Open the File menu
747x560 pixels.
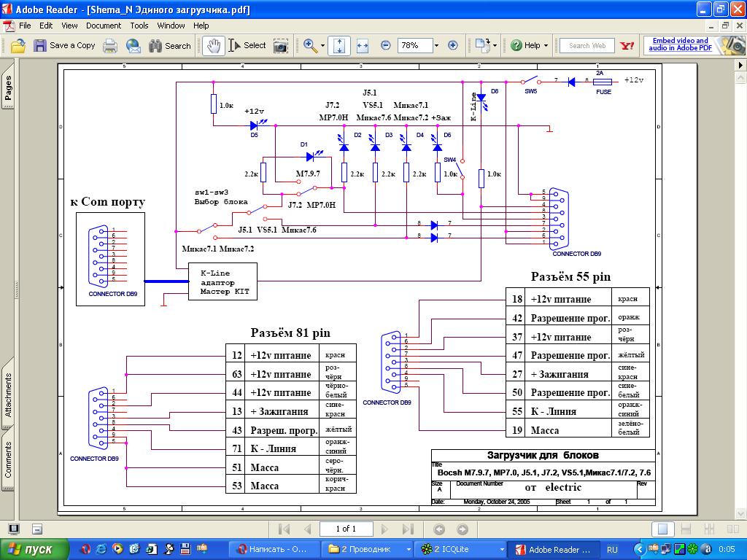(25, 26)
